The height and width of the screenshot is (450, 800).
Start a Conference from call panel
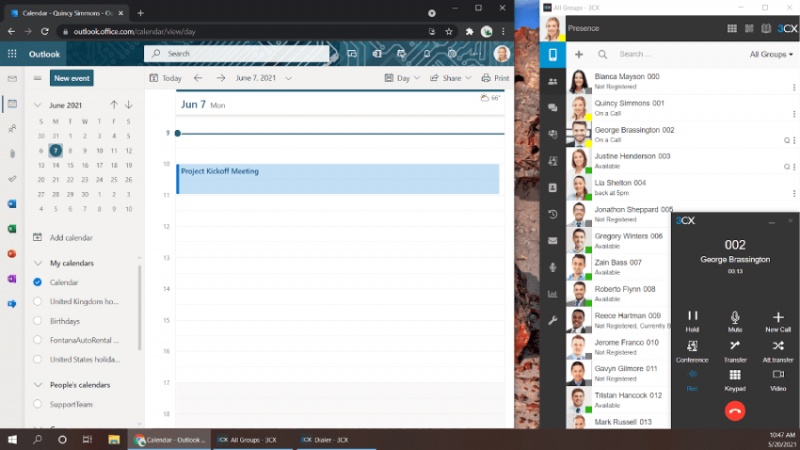click(x=692, y=349)
